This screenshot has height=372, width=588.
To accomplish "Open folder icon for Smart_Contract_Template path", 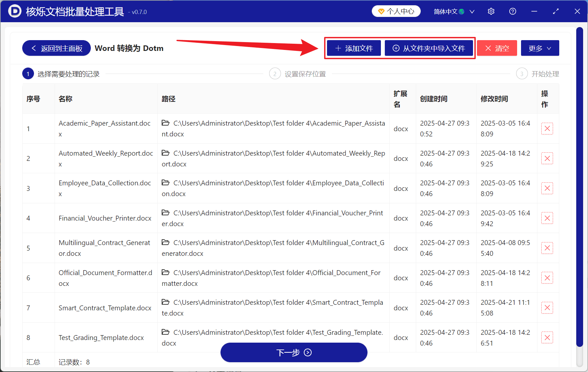I will pos(166,302).
